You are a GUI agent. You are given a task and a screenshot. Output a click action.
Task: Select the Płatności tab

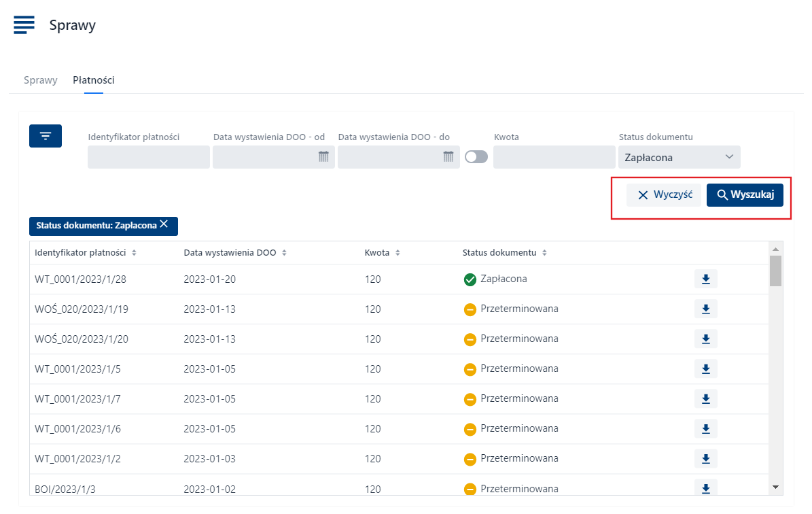94,80
